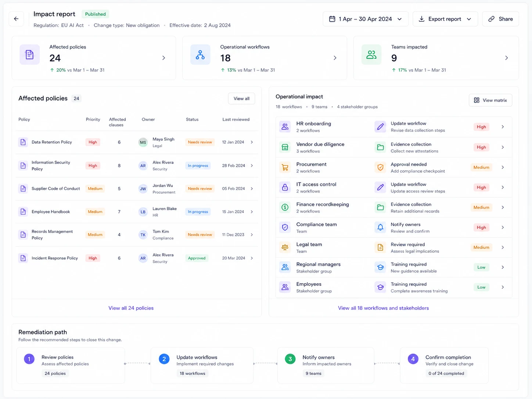Click the Approval needed shield icon

(380, 168)
